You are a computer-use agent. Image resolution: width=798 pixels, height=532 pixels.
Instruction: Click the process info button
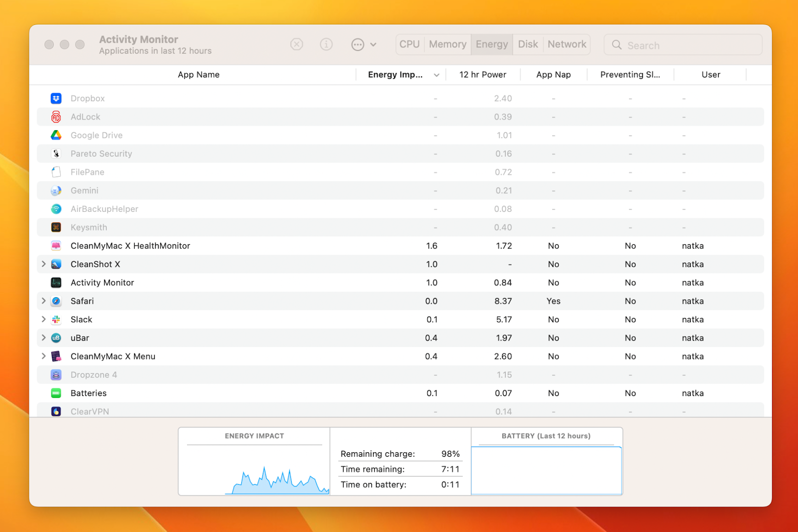click(326, 44)
